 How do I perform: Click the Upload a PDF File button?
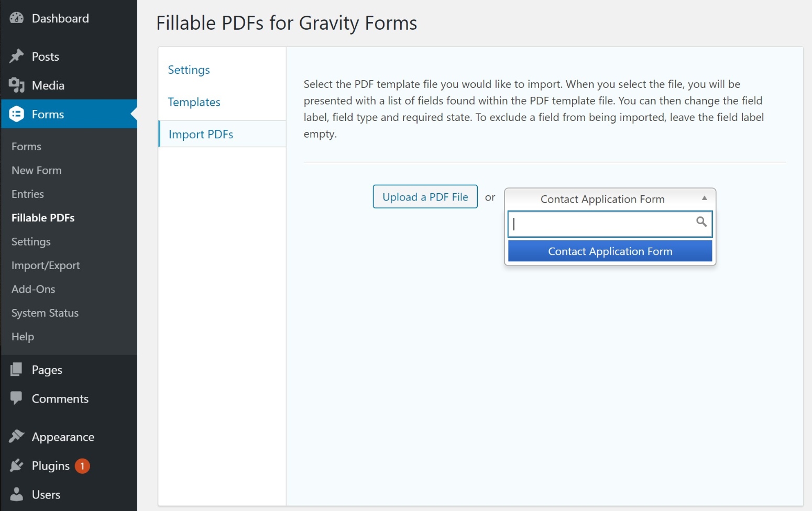(425, 197)
